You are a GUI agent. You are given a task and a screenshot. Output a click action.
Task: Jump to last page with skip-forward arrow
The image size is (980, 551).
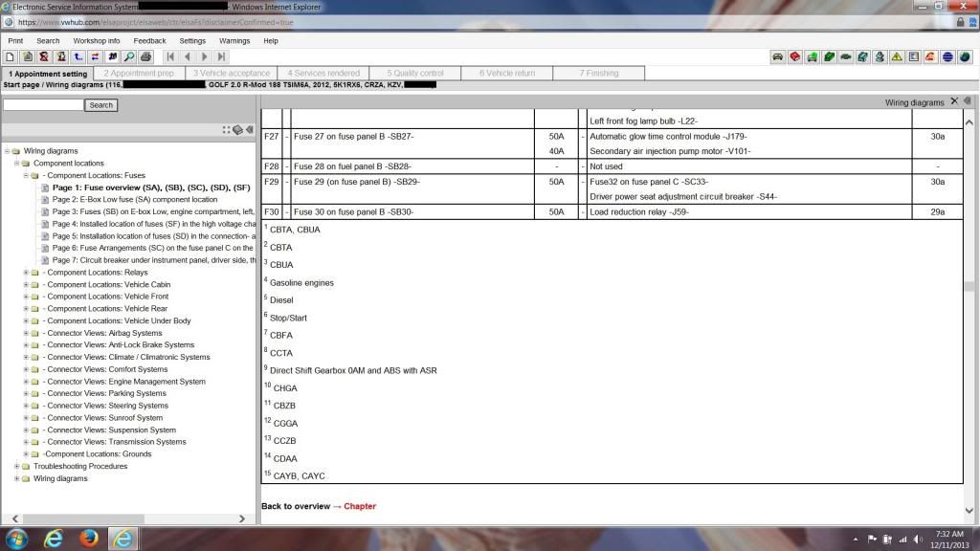pos(221,56)
